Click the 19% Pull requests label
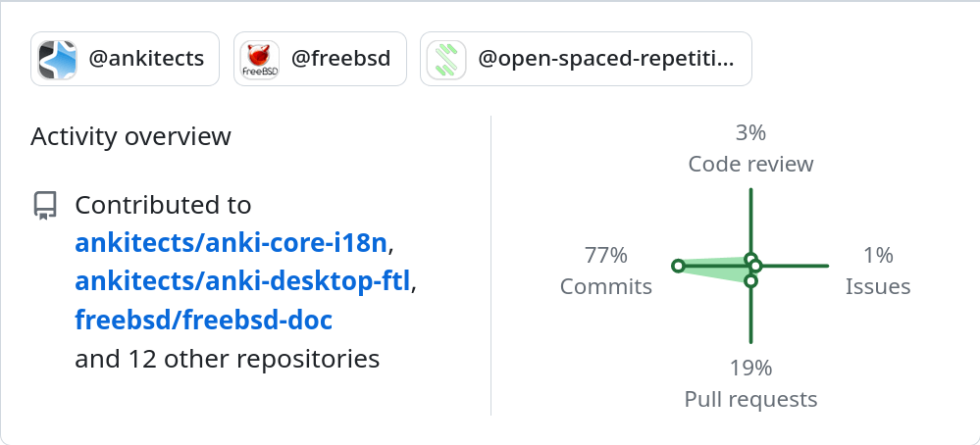 coord(750,383)
